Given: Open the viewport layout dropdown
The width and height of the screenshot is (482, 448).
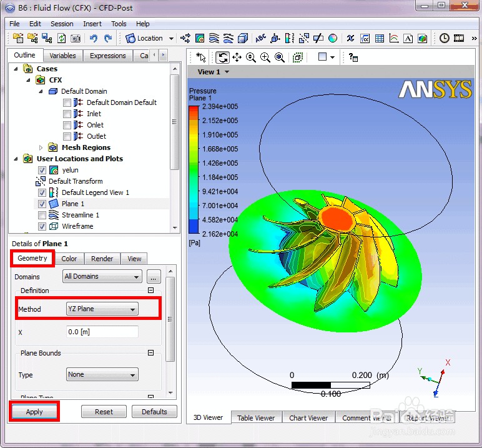Looking at the screenshot, I should coord(332,57).
